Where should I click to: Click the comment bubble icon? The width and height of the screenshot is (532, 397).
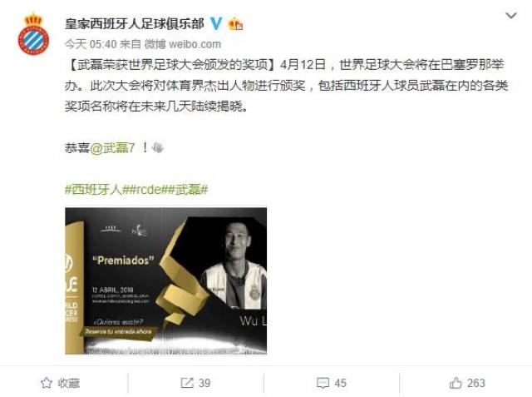323,383
